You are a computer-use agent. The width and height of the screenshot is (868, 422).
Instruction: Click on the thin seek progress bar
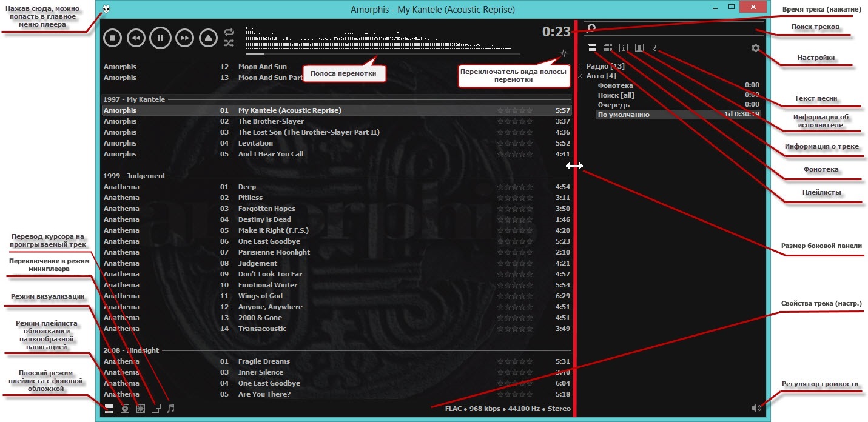point(383,54)
